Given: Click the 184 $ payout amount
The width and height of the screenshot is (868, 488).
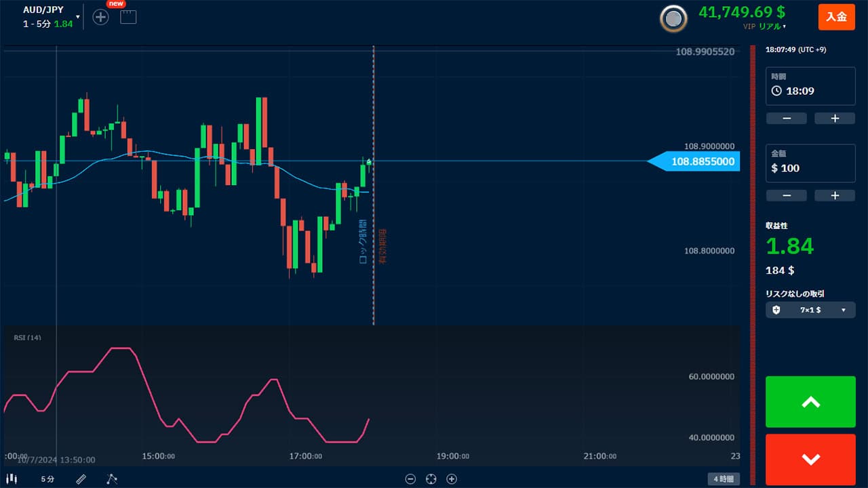Looking at the screenshot, I should click(x=780, y=270).
